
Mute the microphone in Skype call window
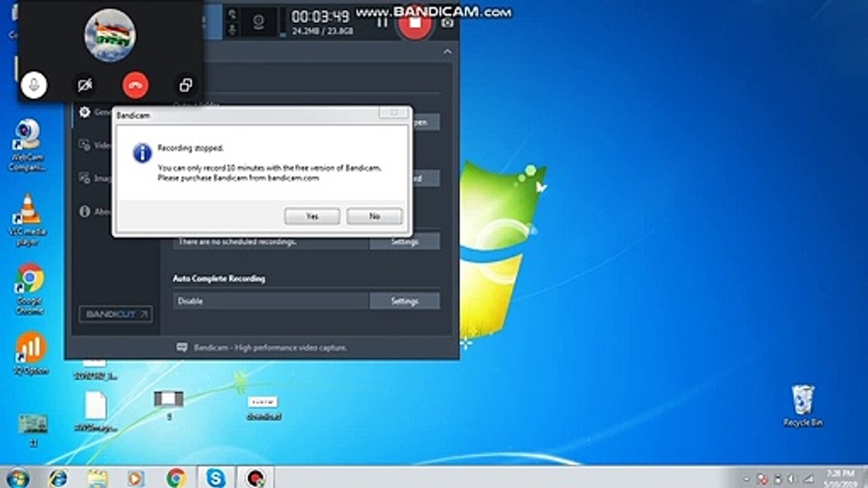pos(33,85)
